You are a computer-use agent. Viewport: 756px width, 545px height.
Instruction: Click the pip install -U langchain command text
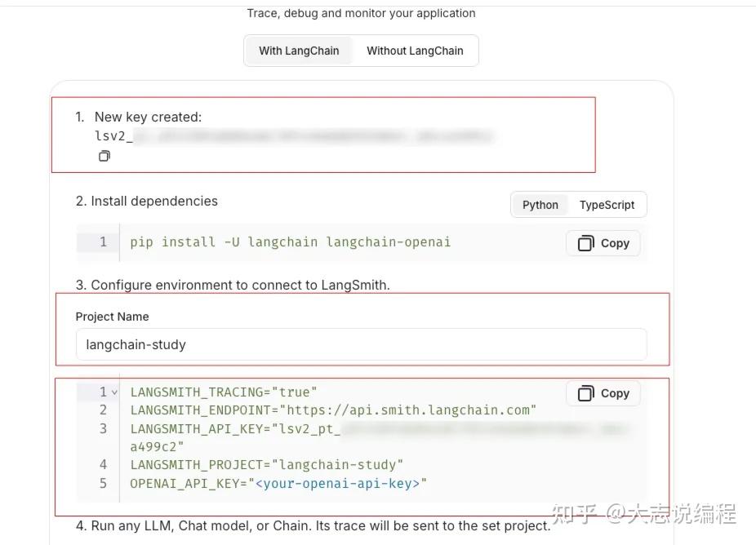coord(290,242)
